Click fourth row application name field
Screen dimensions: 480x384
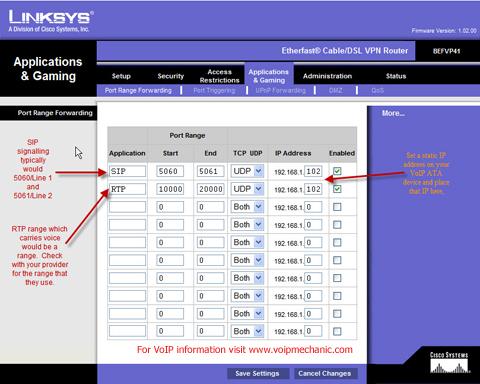(127, 225)
